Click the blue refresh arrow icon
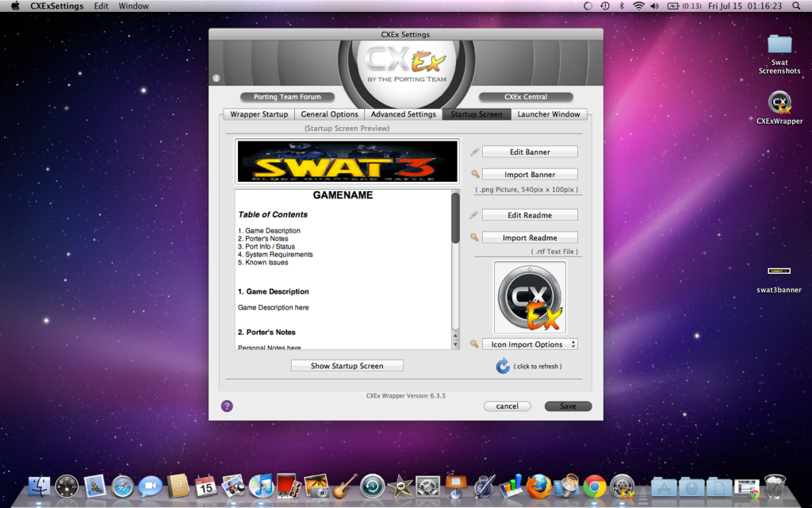This screenshot has width=812, height=508. click(502, 366)
